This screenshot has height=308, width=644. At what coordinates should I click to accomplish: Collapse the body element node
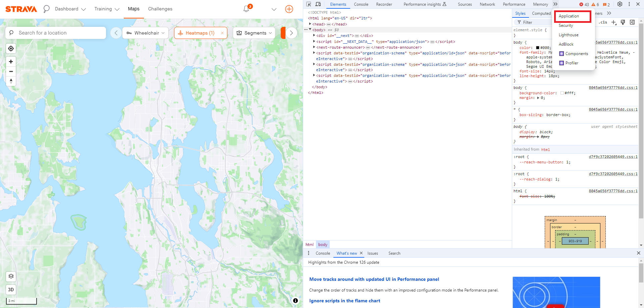[310, 30]
